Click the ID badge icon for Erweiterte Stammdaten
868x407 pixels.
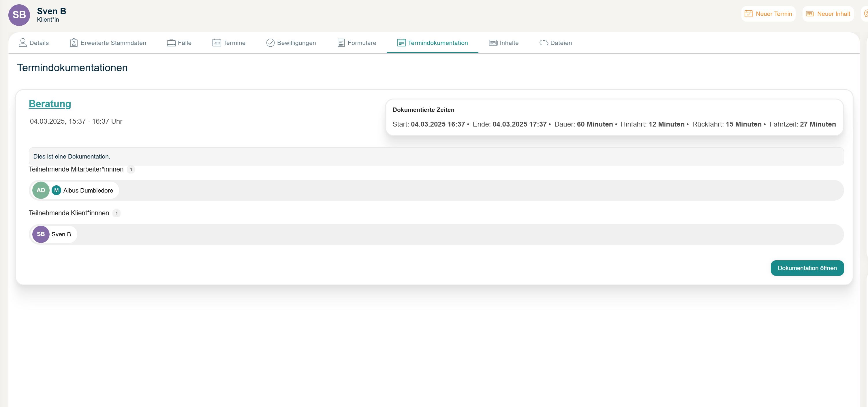(74, 42)
